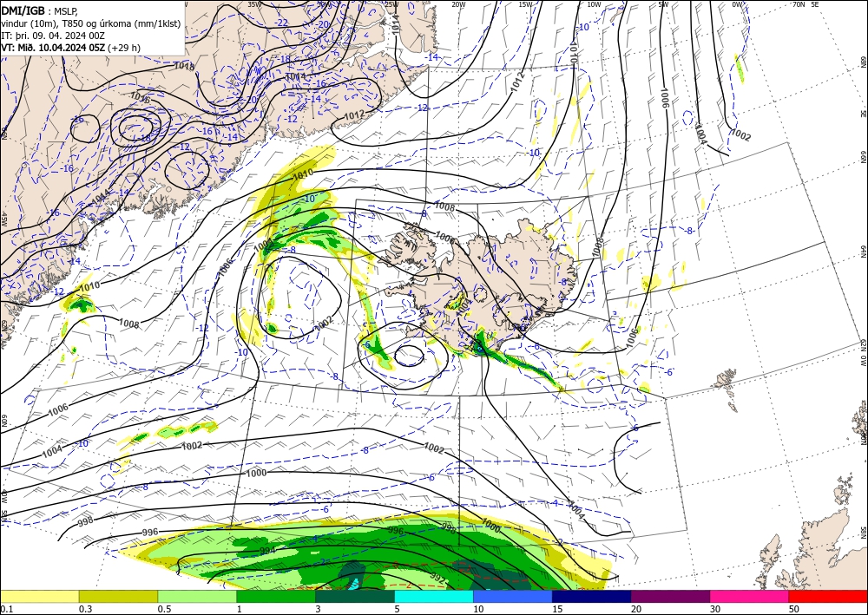Click the purple 20–30 legend swatch
The image size is (868, 615).
[670, 596]
